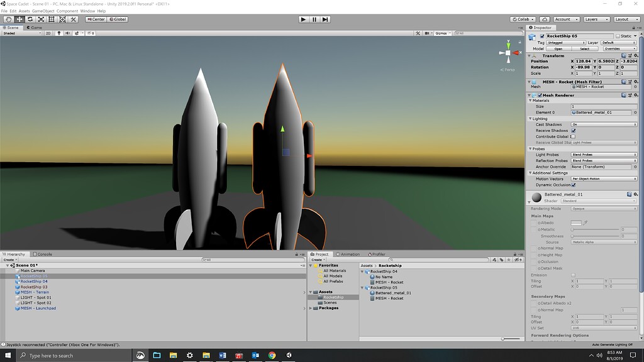Select the Scale tool
Image resolution: width=644 pixels, height=362 pixels.
point(41,19)
